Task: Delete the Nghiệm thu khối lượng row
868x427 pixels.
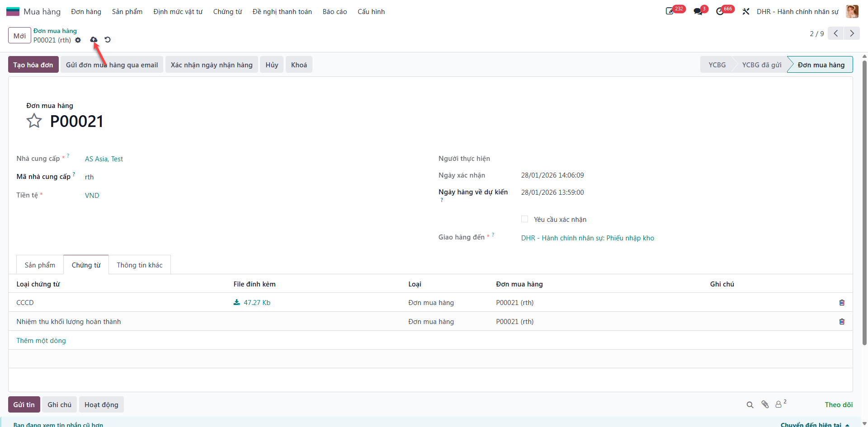Action: pyautogui.click(x=842, y=322)
